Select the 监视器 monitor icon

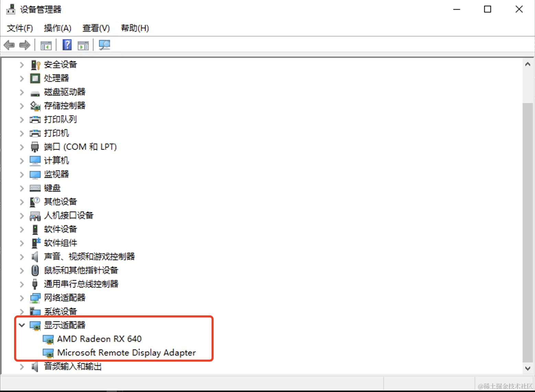35,174
